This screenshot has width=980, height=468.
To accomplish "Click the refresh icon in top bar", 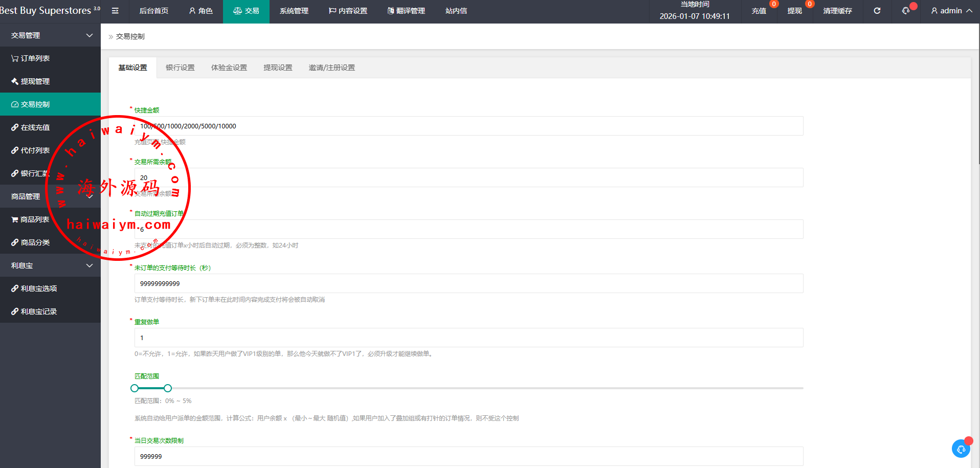I will [877, 11].
